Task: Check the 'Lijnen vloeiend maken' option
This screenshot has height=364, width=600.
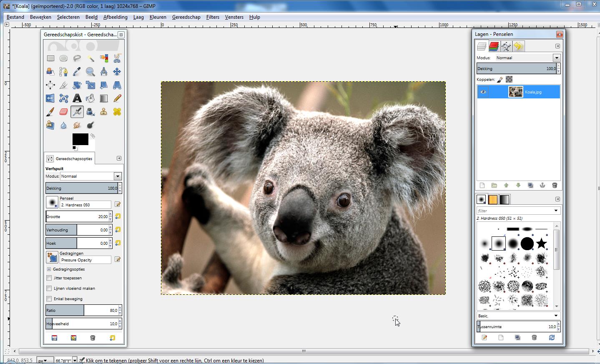Action: (x=49, y=289)
